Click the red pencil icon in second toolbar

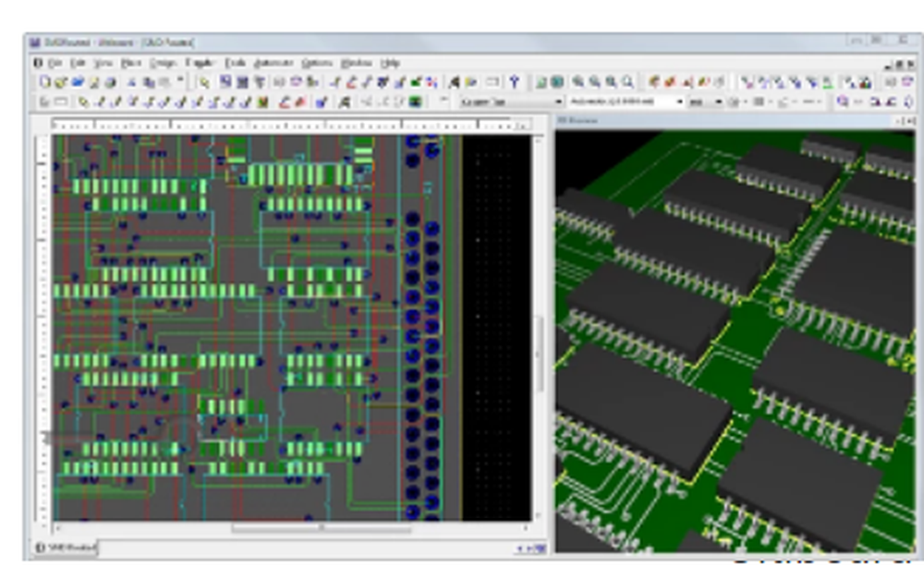tap(285, 102)
